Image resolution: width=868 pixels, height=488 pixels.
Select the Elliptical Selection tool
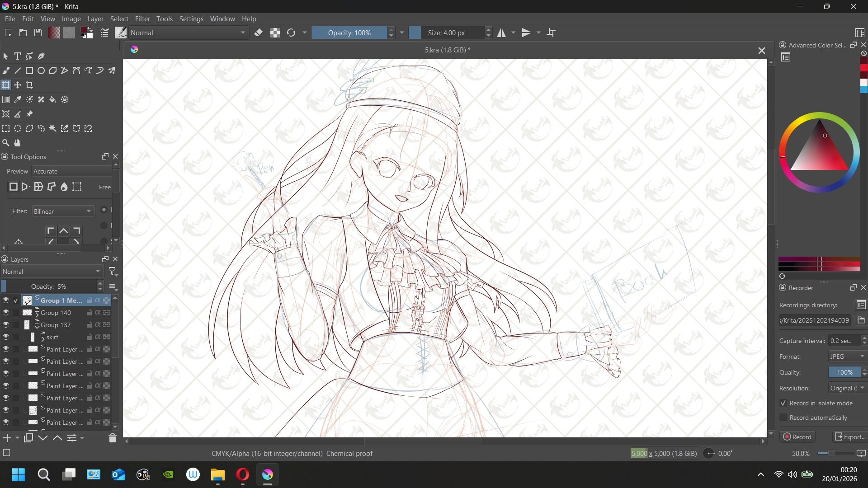(18, 128)
